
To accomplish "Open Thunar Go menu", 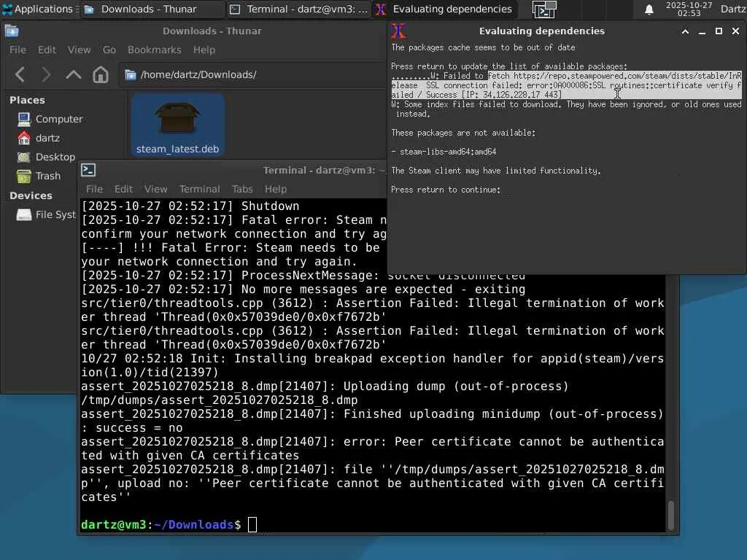I will pos(109,50).
